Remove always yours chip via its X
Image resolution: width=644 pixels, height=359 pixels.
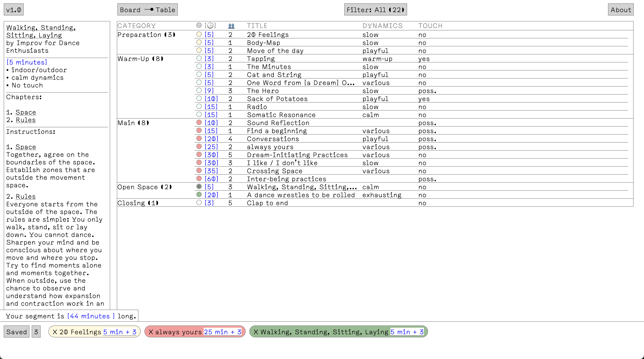151,332
